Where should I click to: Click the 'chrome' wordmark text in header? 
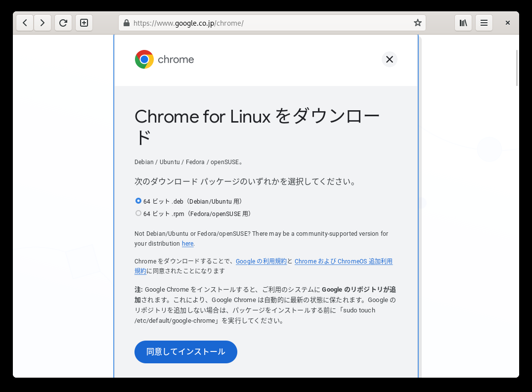point(176,60)
